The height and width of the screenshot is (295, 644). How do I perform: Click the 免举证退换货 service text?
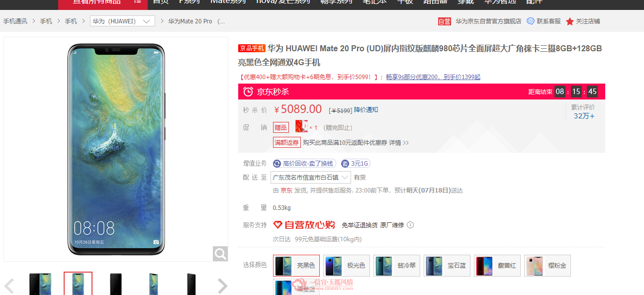360,225
